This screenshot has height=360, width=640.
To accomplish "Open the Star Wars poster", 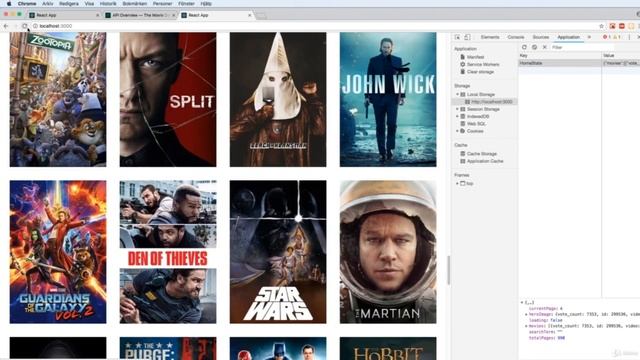I will [x=278, y=252].
